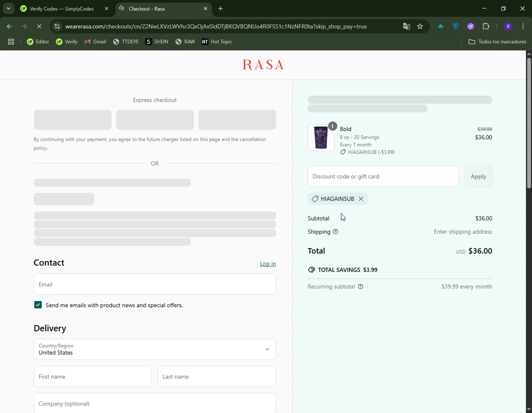Click the translate page icon

pos(406,26)
